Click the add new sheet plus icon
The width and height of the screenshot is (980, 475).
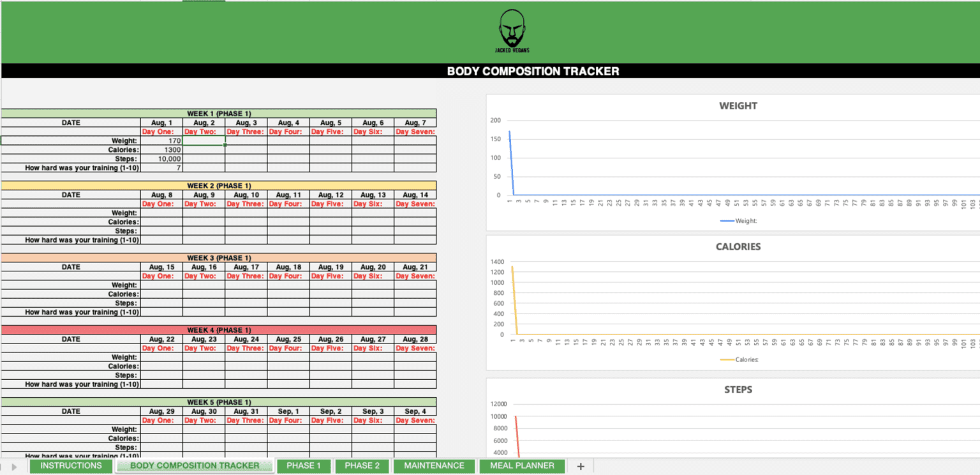pyautogui.click(x=580, y=465)
